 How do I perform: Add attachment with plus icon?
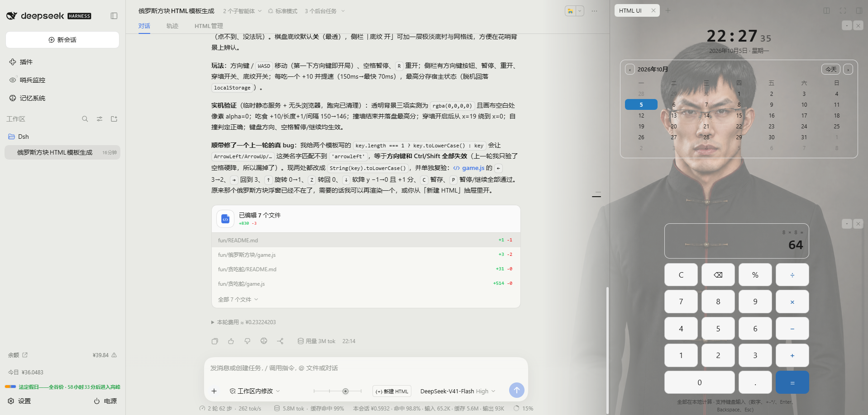click(x=214, y=391)
